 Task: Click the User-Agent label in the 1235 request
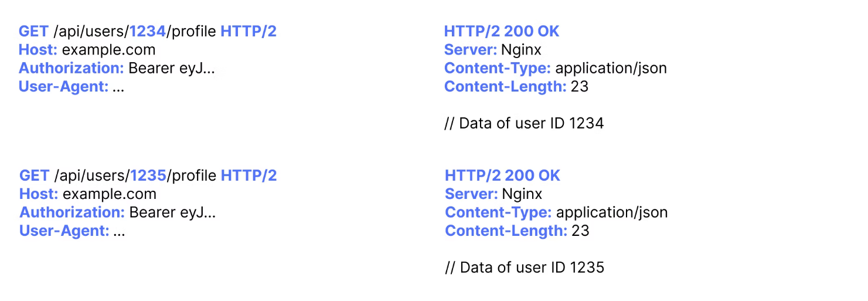64,231
